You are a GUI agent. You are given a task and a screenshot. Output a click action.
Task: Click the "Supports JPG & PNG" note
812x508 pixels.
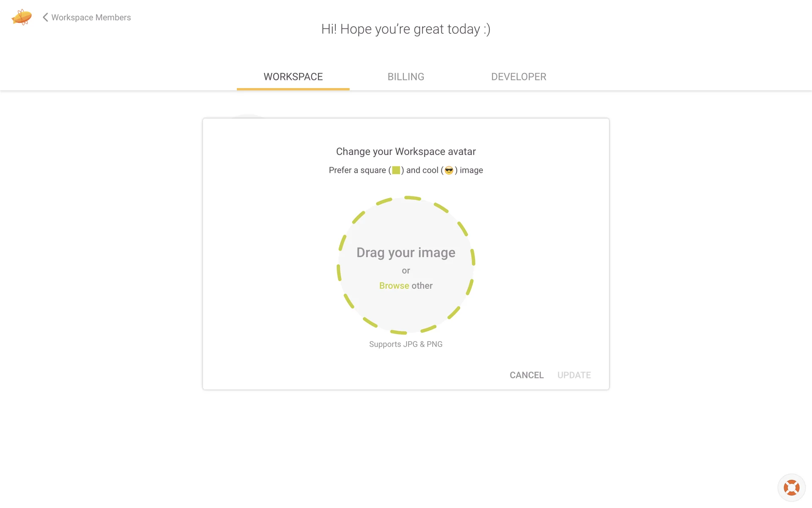[406, 344]
